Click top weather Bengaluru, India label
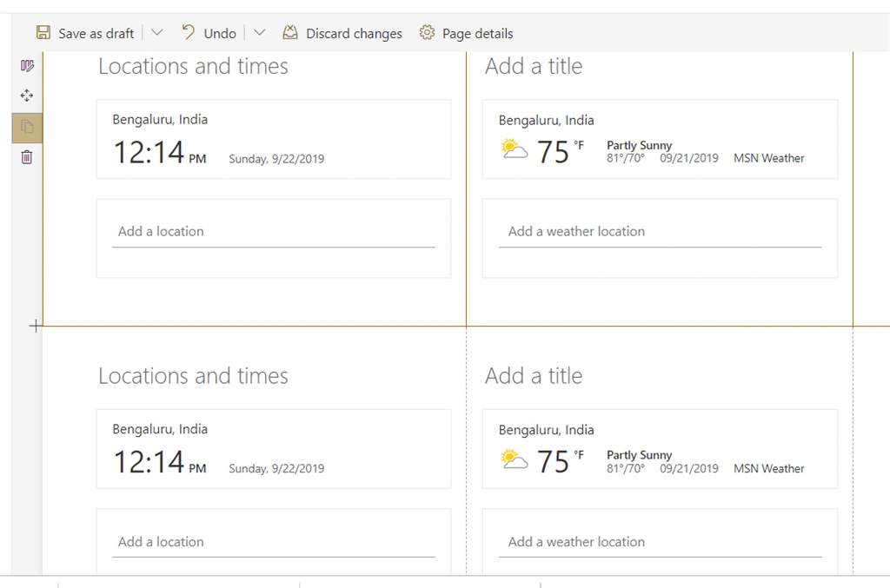The height and width of the screenshot is (588, 890). (x=546, y=121)
